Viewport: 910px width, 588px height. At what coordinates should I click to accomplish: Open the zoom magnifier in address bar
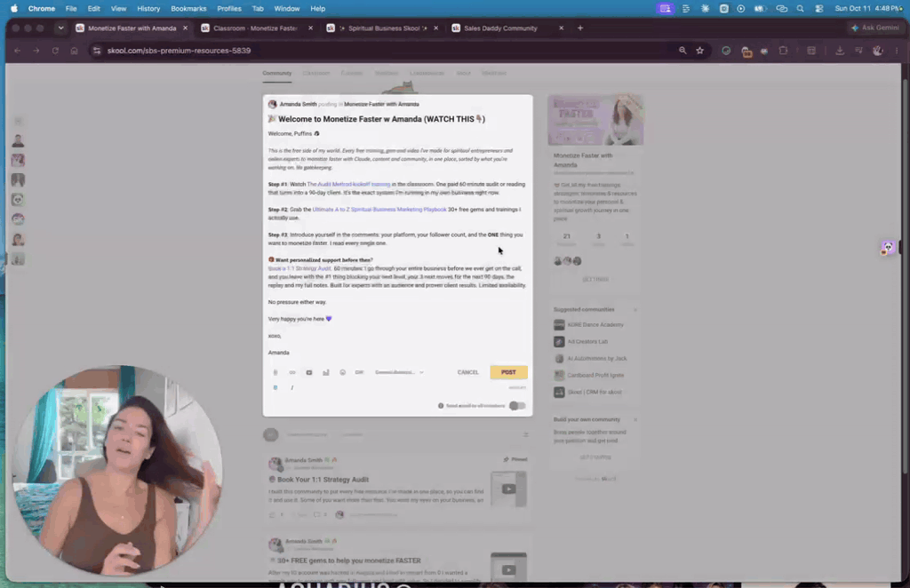click(x=682, y=51)
